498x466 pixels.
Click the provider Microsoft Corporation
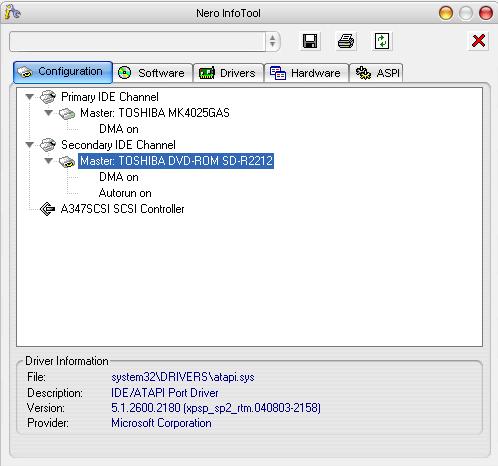[x=161, y=423]
